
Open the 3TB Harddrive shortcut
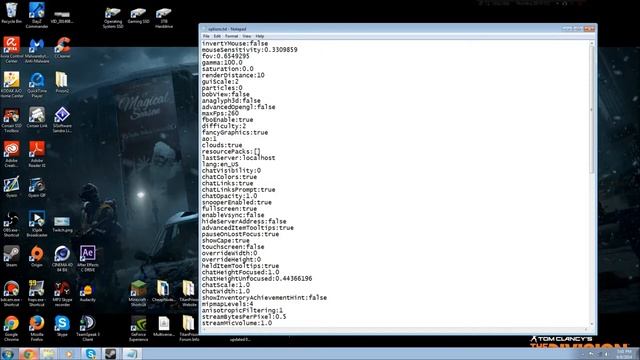[164, 18]
